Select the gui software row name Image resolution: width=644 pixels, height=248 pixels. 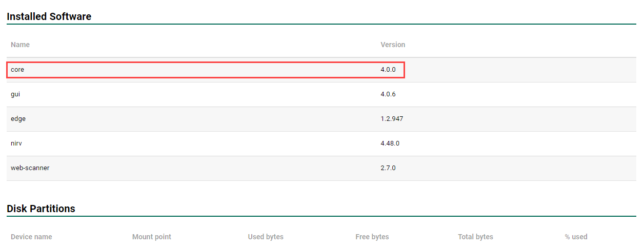click(x=15, y=94)
